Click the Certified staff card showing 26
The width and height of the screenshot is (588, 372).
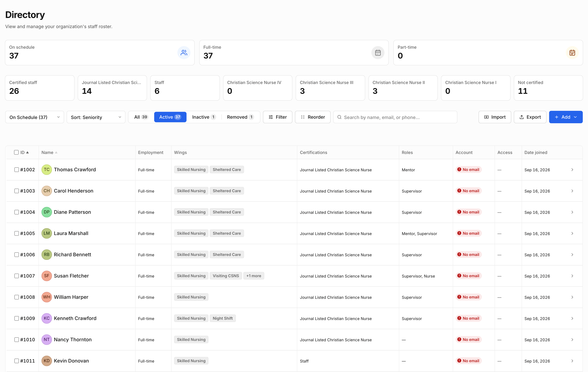click(40, 88)
